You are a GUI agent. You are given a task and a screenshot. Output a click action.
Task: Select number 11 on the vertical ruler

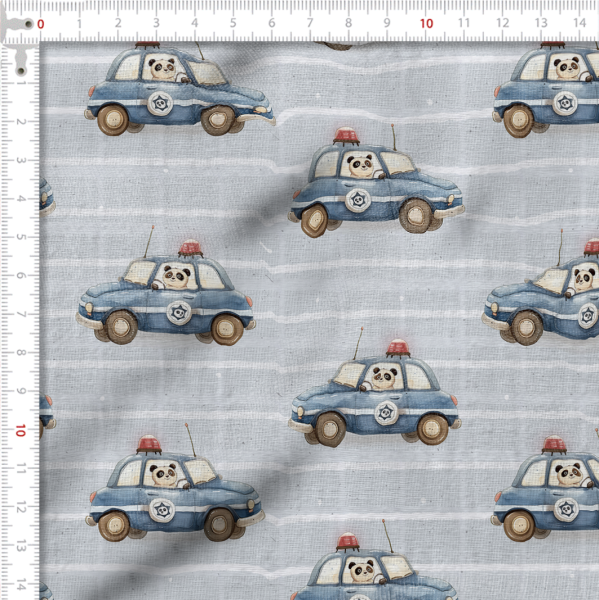[x=21, y=468]
